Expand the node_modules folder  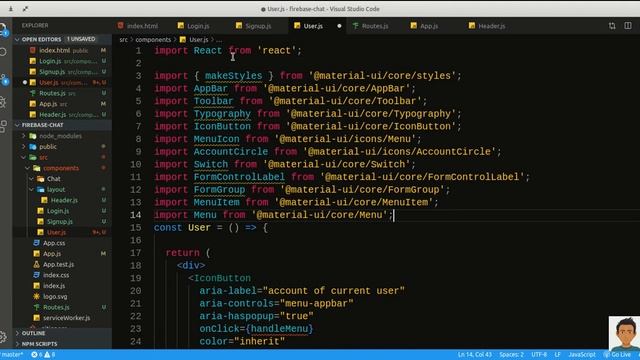[x=60, y=136]
